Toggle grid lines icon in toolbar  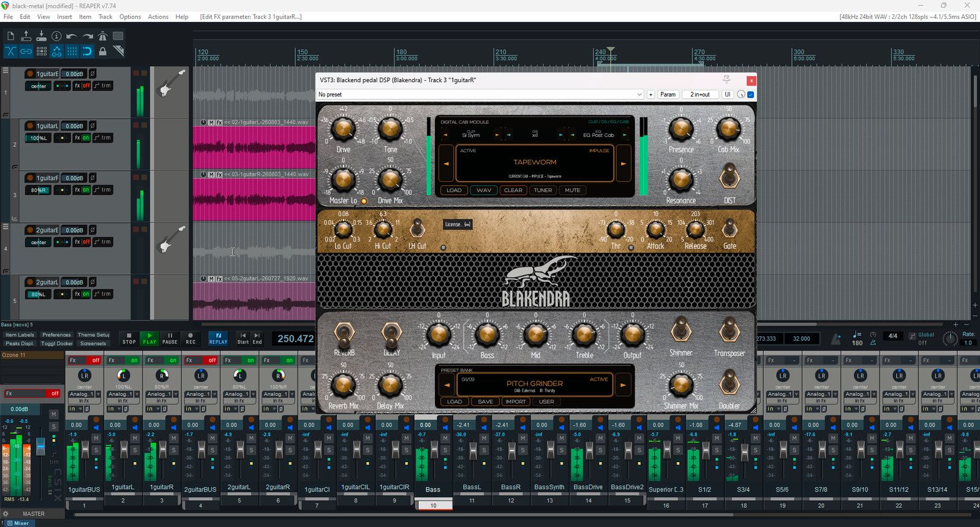pyautogui.click(x=72, y=51)
